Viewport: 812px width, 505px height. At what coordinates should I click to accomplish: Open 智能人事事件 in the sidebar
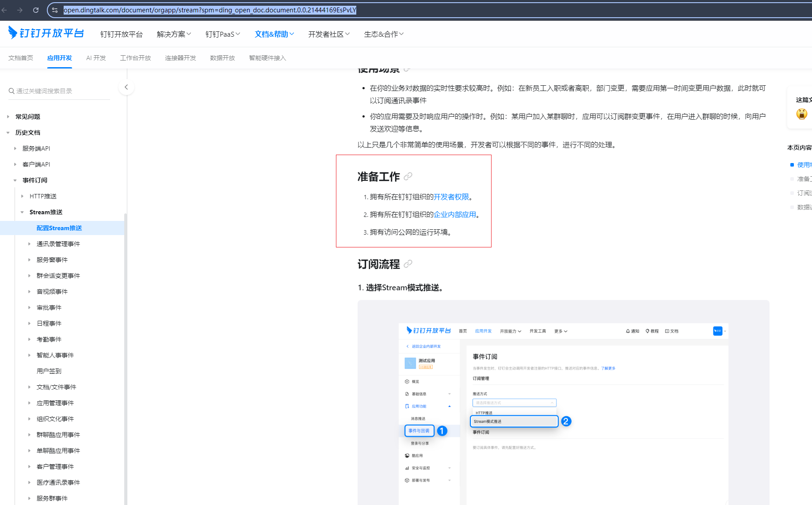point(55,355)
